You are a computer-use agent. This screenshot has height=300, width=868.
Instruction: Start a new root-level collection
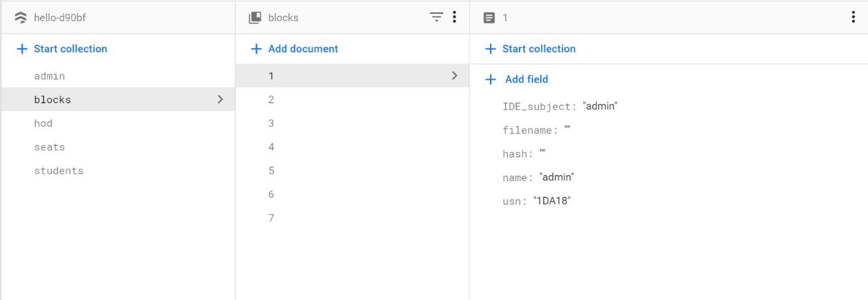coord(63,49)
